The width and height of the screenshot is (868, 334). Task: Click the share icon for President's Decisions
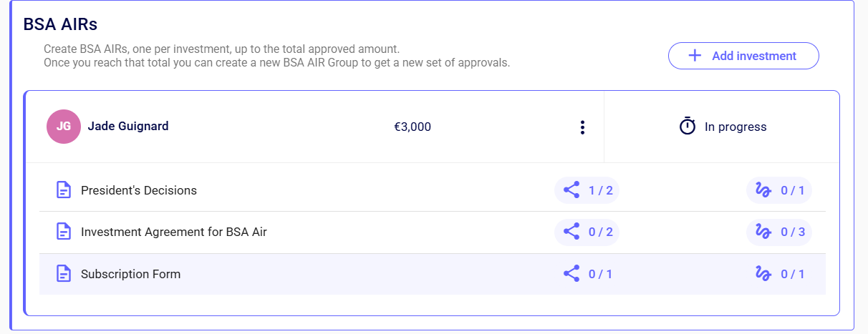(x=572, y=190)
